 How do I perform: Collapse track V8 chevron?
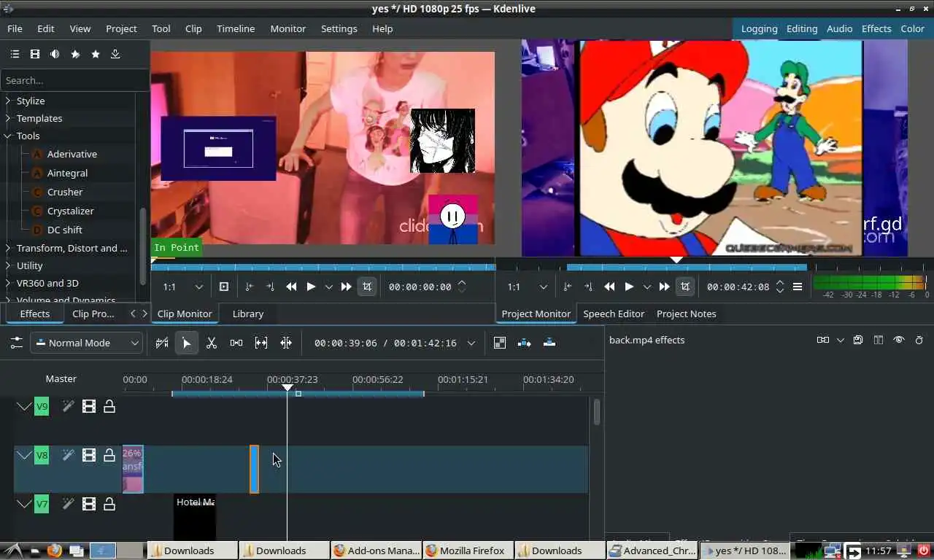click(x=24, y=456)
